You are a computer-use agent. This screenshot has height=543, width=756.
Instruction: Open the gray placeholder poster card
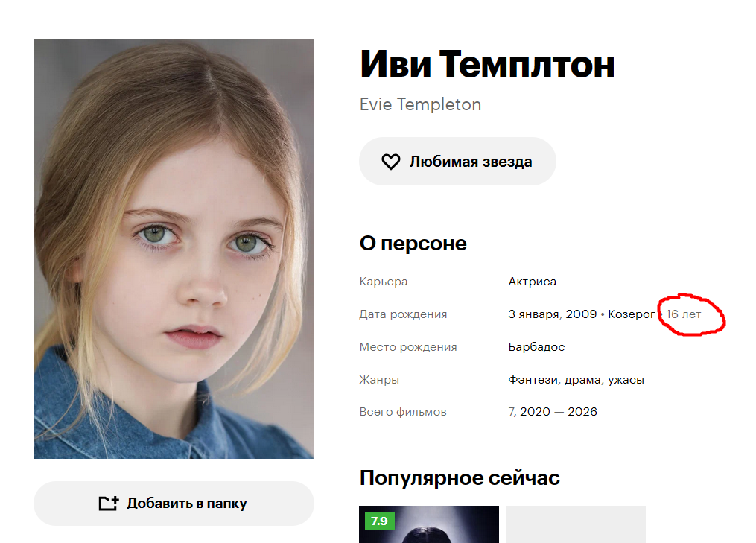(576, 524)
